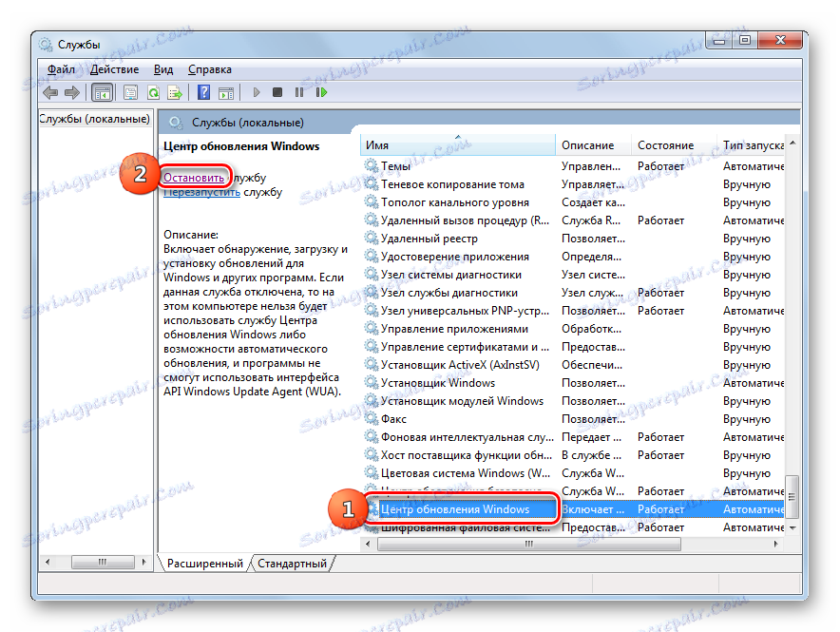Select Шифрованная файловая система row
Image resolution: width=840 pixels, height=632 pixels.
coord(573,527)
